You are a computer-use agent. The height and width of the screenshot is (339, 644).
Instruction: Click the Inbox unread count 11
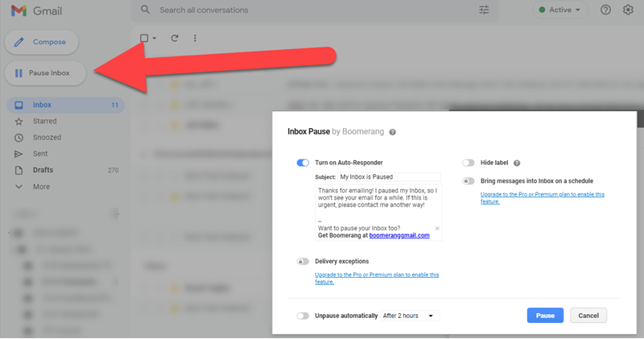[x=114, y=105]
